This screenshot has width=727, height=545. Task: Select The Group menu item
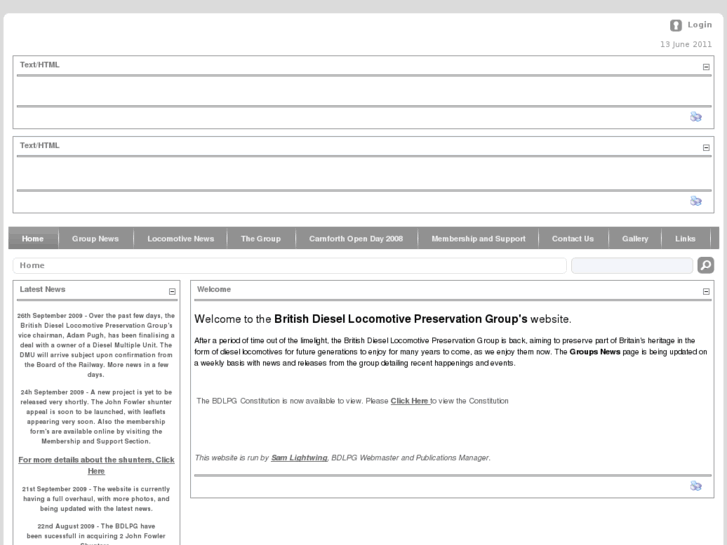coord(261,238)
